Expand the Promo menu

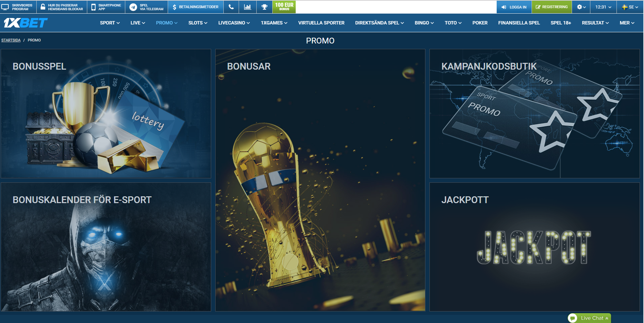[167, 23]
